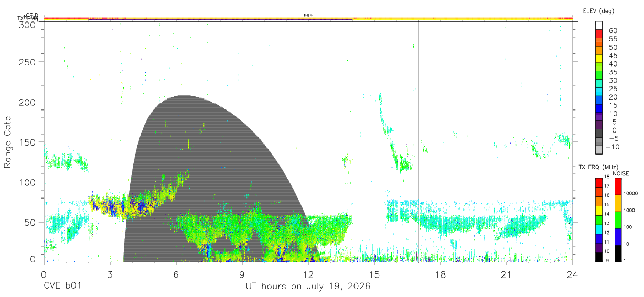This screenshot has height=297, width=644.
Task: Pick the green ELEV swatch between 30 and 35
Action: pyautogui.click(x=599, y=76)
